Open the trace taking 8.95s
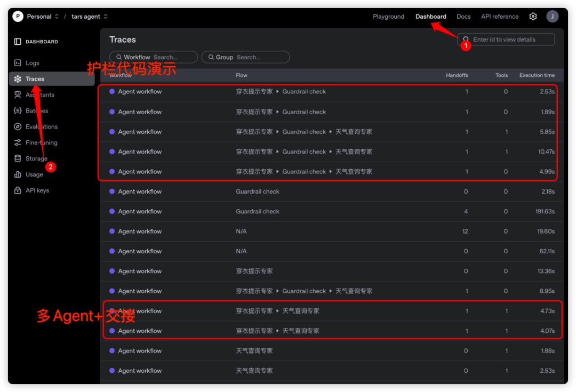The image size is (576, 392). coord(332,291)
